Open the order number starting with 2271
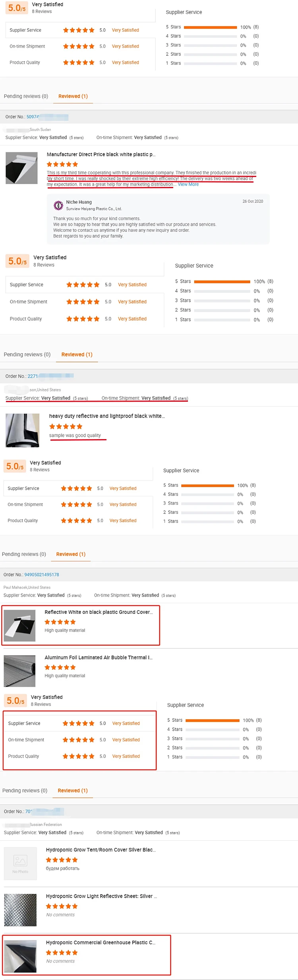Screen dimensions: 298x980 pos(33,376)
